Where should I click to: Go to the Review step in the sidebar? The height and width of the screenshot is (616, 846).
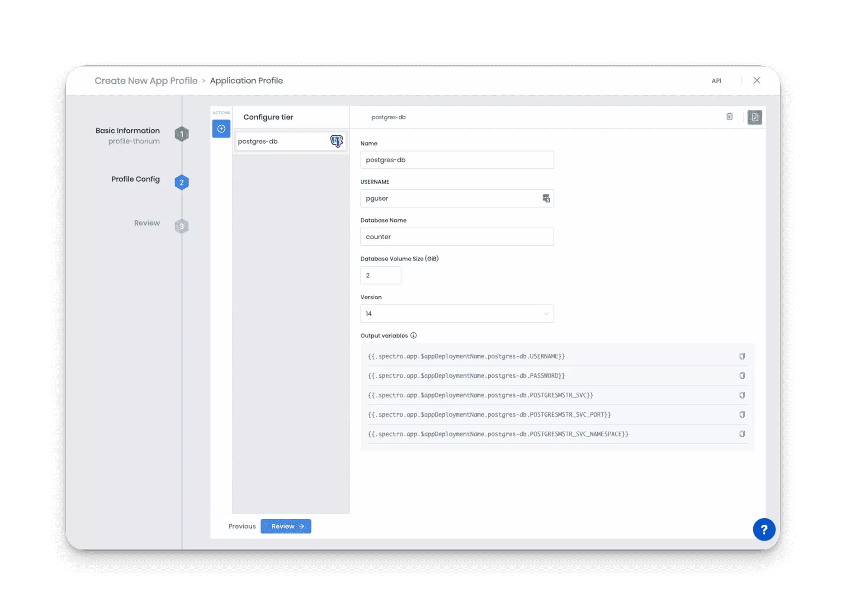point(147,223)
